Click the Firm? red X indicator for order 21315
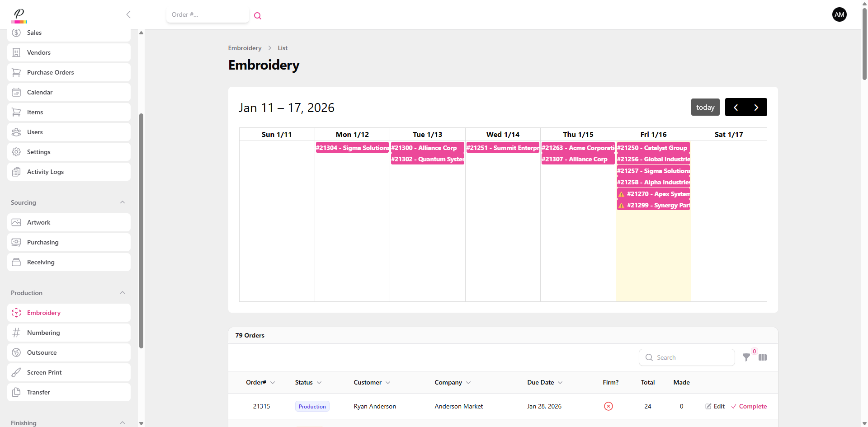Viewport: 868px width, 427px height. tap(609, 406)
